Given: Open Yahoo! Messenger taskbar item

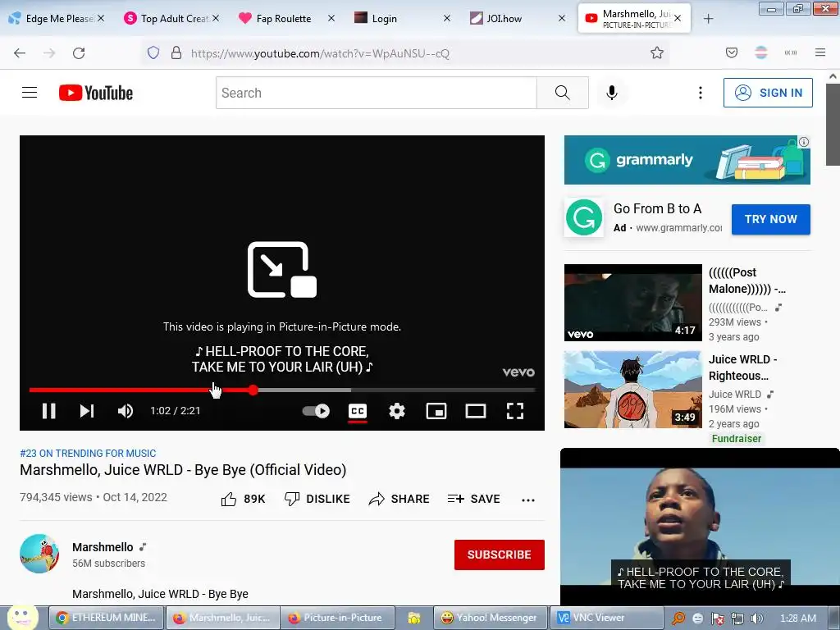Looking at the screenshot, I should pos(491,618).
